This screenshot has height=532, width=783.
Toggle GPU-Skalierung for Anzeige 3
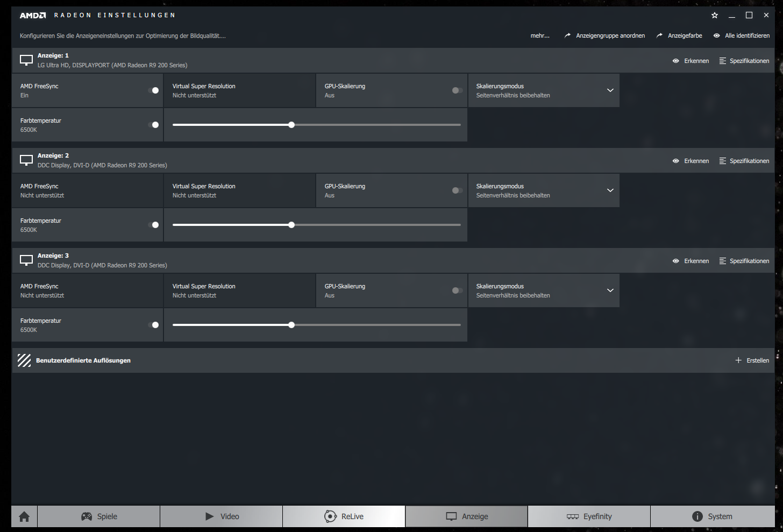point(457,290)
